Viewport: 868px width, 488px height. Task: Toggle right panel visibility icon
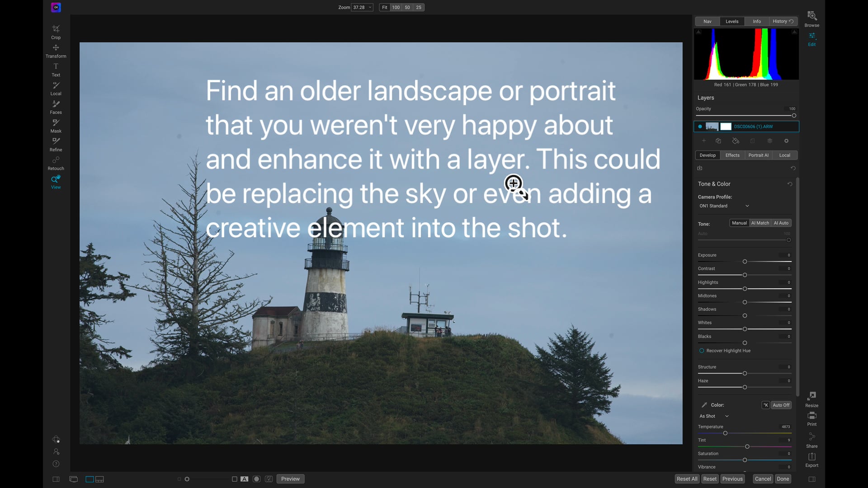812,479
